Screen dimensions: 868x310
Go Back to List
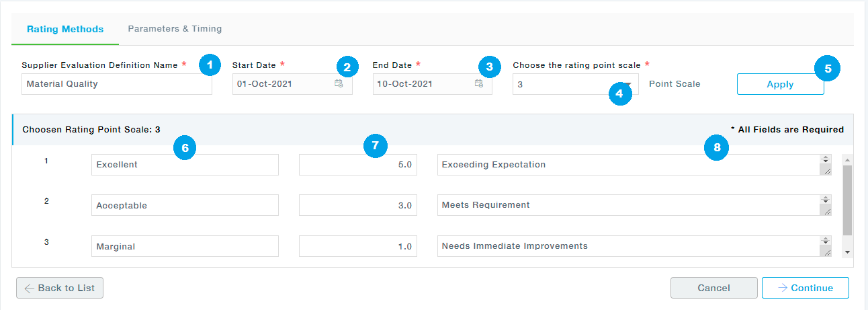coord(60,288)
